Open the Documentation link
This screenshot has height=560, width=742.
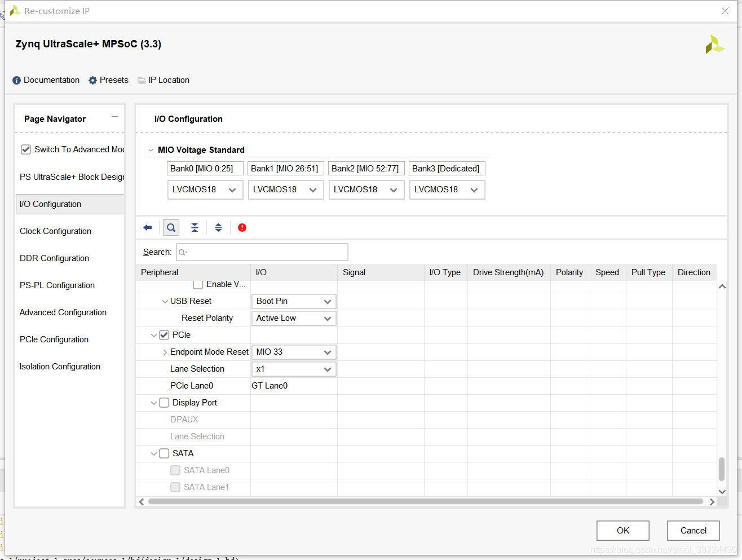[x=51, y=80]
